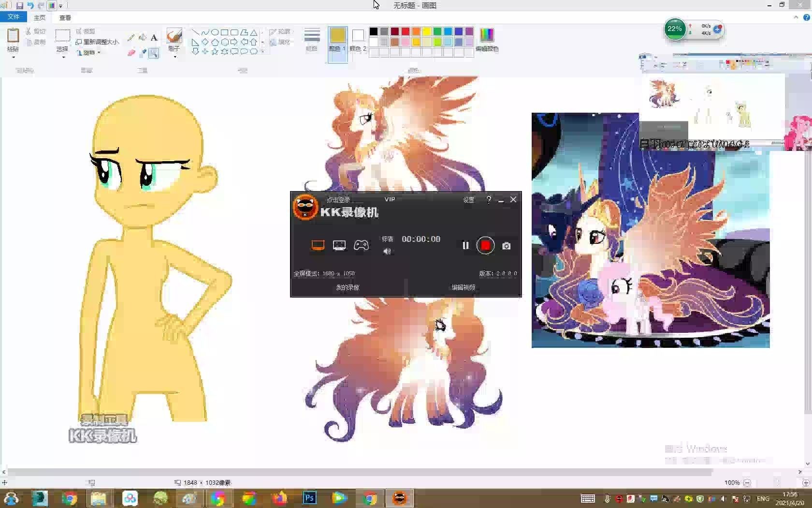Zoom out with the status bar minus button

coord(747,482)
